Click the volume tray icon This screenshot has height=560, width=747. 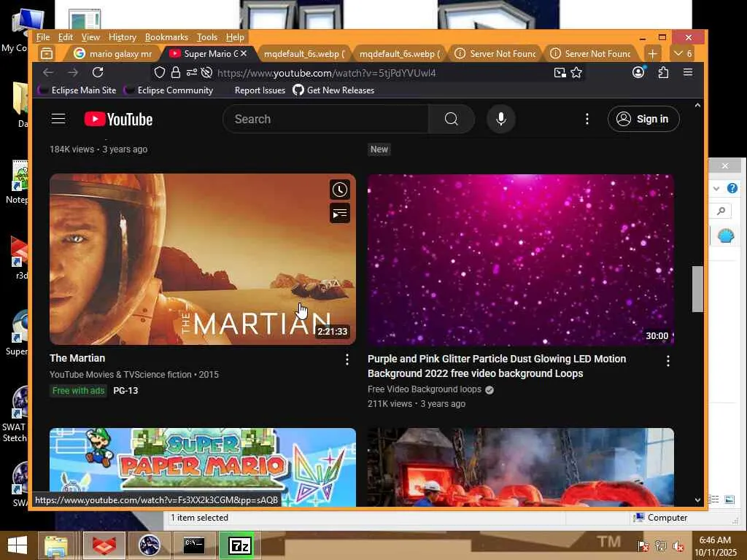pyautogui.click(x=678, y=547)
